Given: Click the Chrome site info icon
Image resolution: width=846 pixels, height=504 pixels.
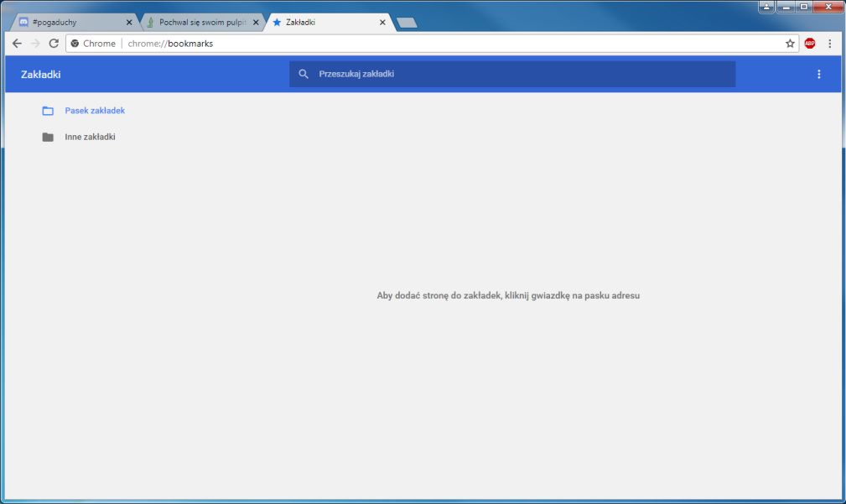Looking at the screenshot, I should 75,44.
